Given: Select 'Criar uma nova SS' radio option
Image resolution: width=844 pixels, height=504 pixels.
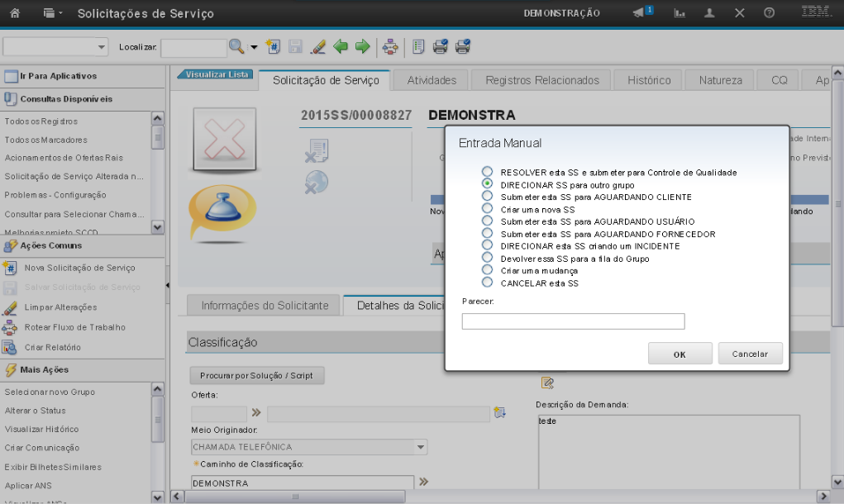Looking at the screenshot, I should pos(487,209).
